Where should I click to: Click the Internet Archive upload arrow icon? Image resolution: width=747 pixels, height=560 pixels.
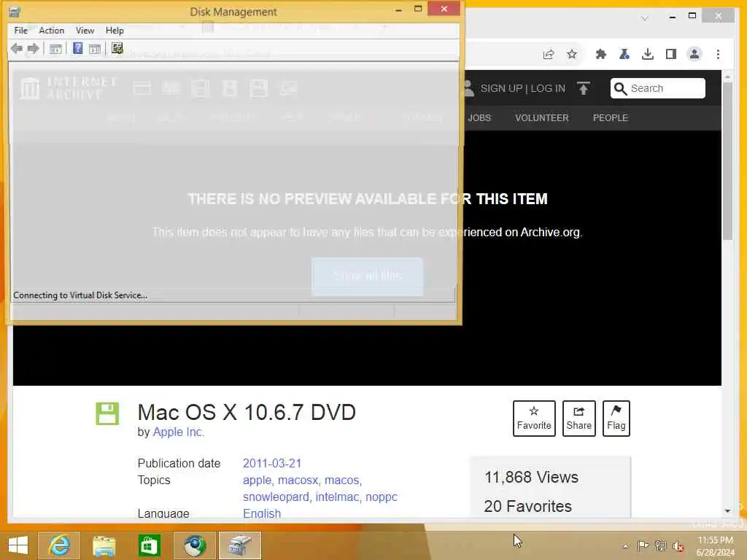583,88
